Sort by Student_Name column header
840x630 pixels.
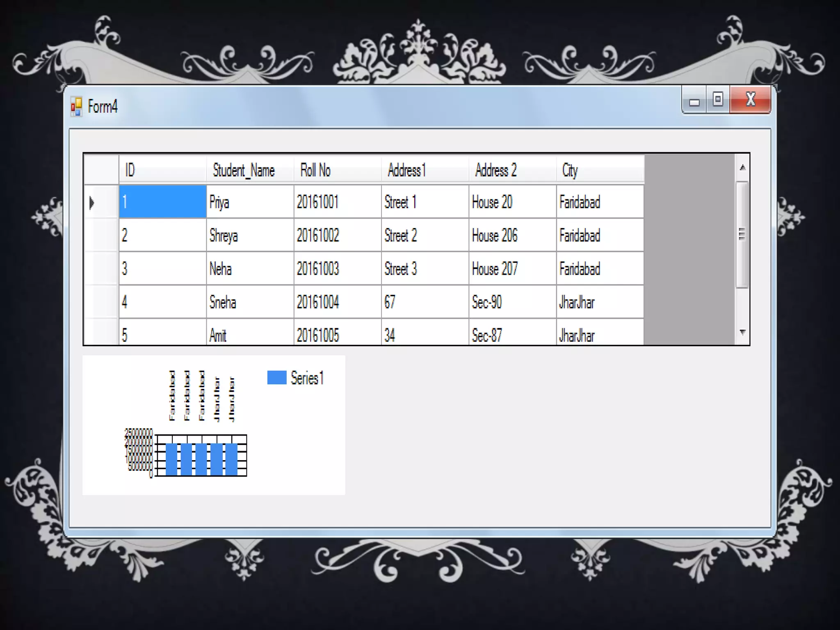click(x=250, y=170)
